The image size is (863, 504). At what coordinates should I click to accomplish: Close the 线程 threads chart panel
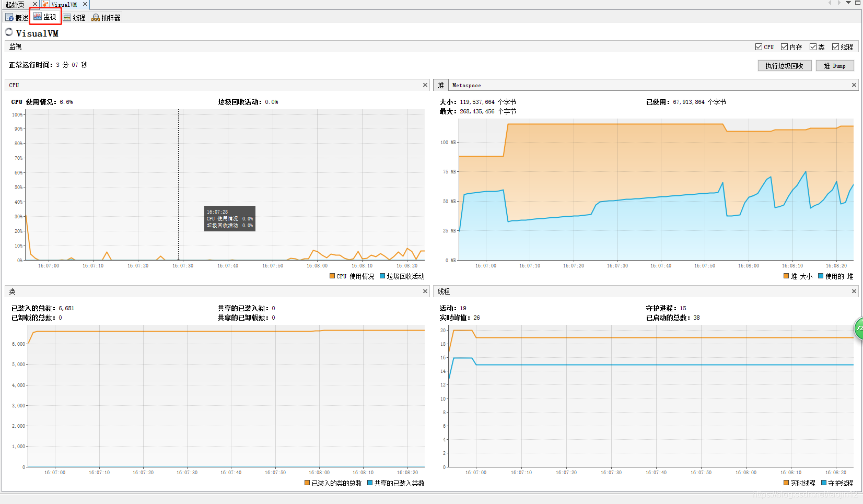pos(854,291)
